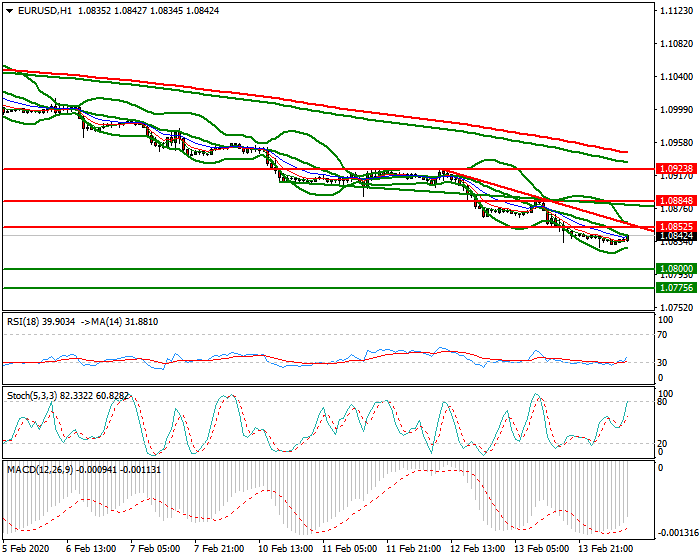This screenshot has width=700, height=560.
Task: Open the chart menu triangle beside EURUSD,H1
Action: (x=10, y=11)
